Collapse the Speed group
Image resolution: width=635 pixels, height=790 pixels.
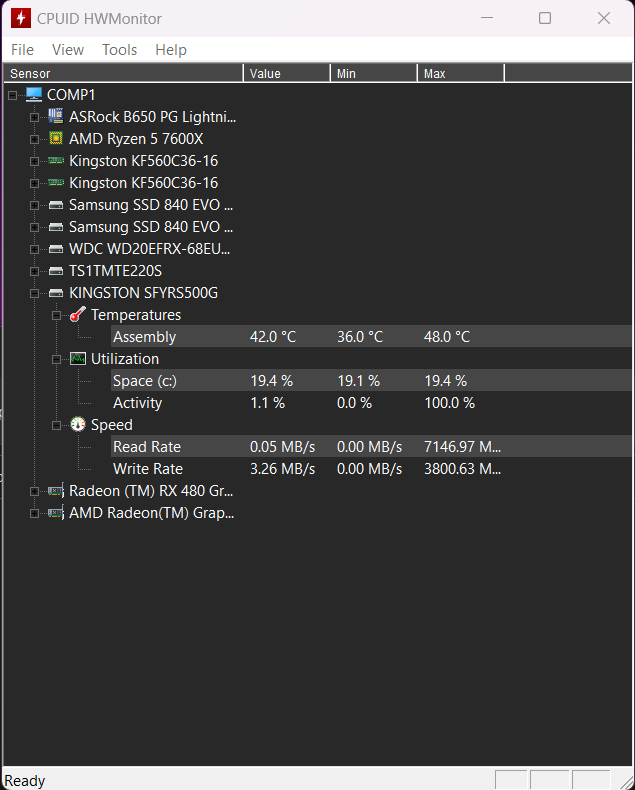pyautogui.click(x=56, y=425)
